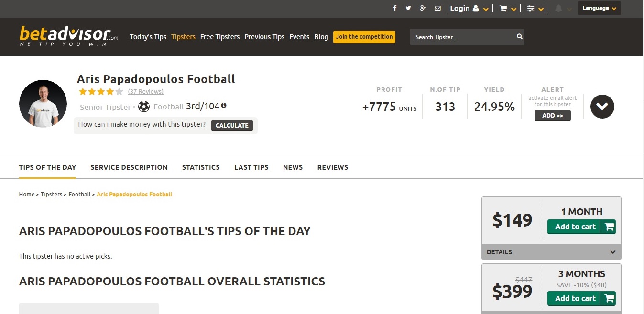Expand the 1 month DETAILS section
The width and height of the screenshot is (644, 314).
point(551,252)
